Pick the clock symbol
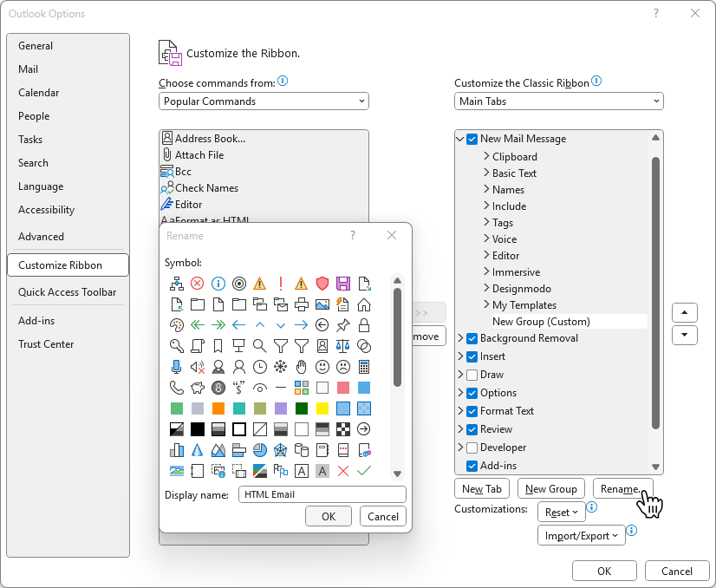716x588 pixels. [x=260, y=367]
